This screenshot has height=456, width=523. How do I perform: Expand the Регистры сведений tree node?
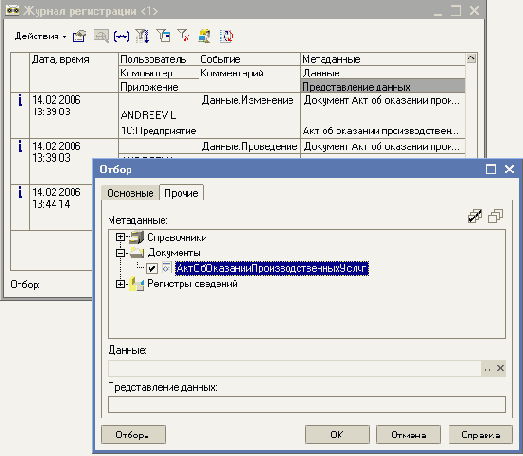pyautogui.click(x=120, y=284)
